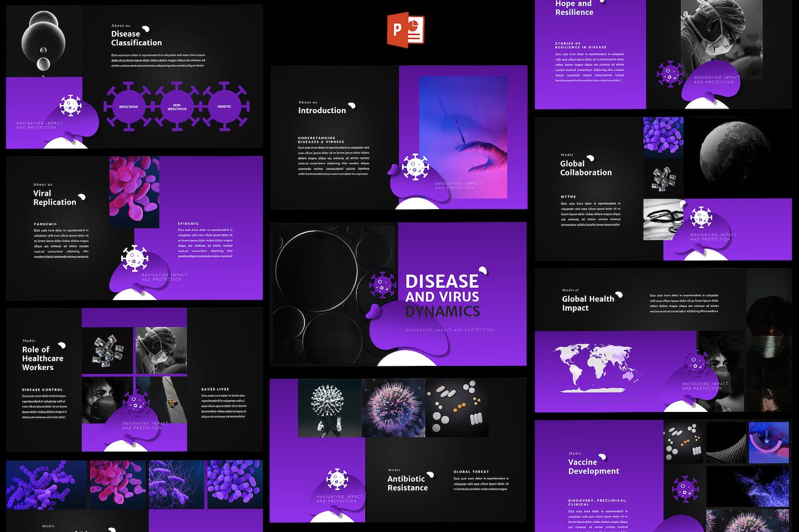This screenshot has height=532, width=799.
Task: Select virus icon on Viral Replication slide
Action: [x=134, y=258]
